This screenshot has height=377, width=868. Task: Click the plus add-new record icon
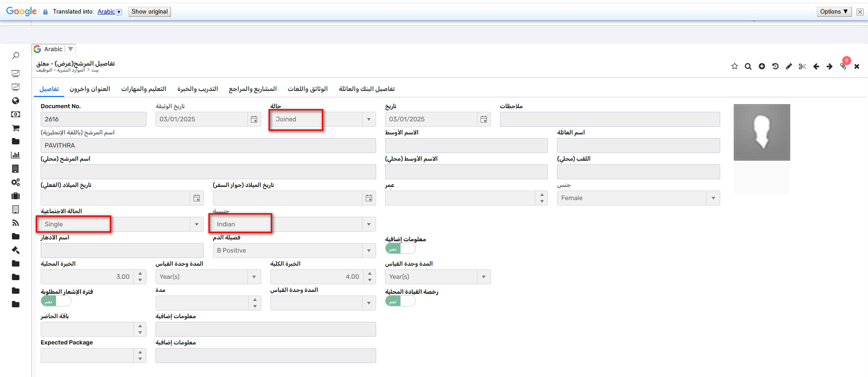[x=762, y=67]
